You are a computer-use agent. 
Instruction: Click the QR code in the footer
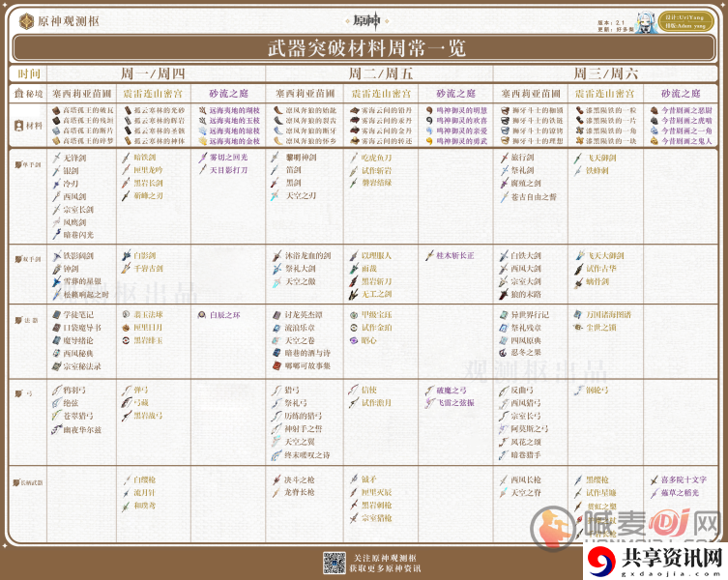click(335, 563)
